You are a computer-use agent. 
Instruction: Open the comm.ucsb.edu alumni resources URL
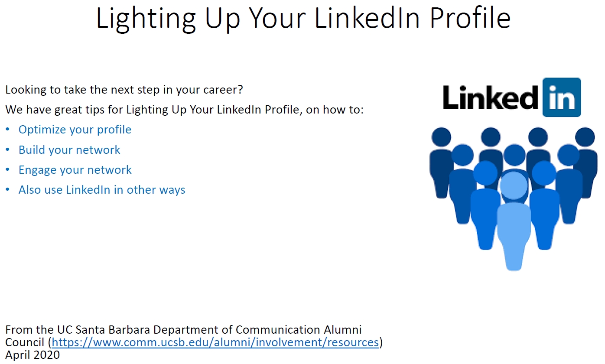coord(215,342)
